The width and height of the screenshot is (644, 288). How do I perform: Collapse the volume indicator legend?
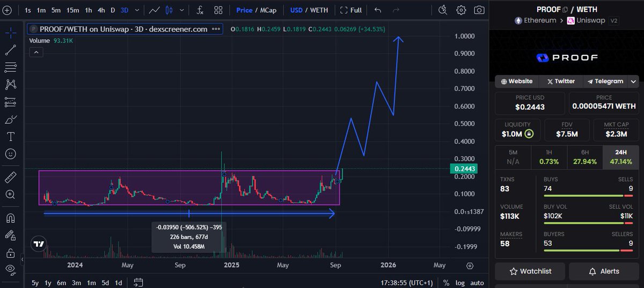[35, 52]
